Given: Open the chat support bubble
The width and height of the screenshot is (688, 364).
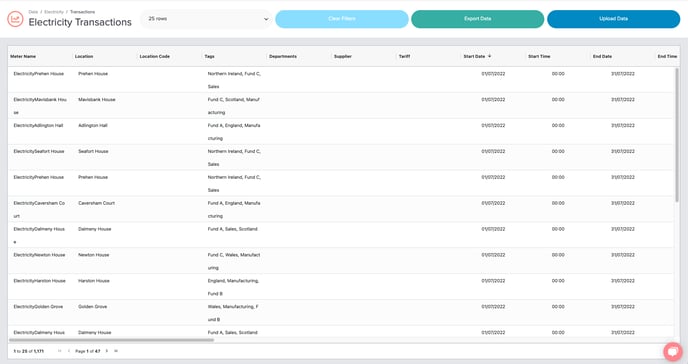Looking at the screenshot, I should (673, 351).
